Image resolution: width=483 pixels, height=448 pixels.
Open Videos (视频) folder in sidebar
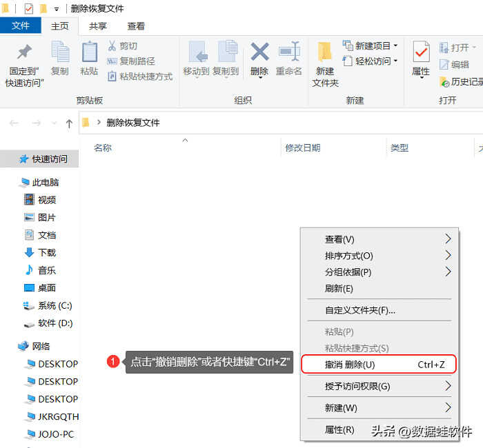40,200
